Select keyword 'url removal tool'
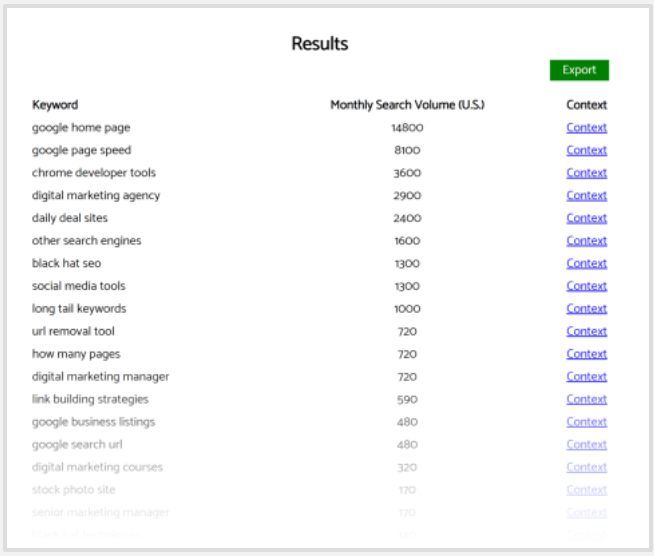654x556 pixels. [x=73, y=331]
